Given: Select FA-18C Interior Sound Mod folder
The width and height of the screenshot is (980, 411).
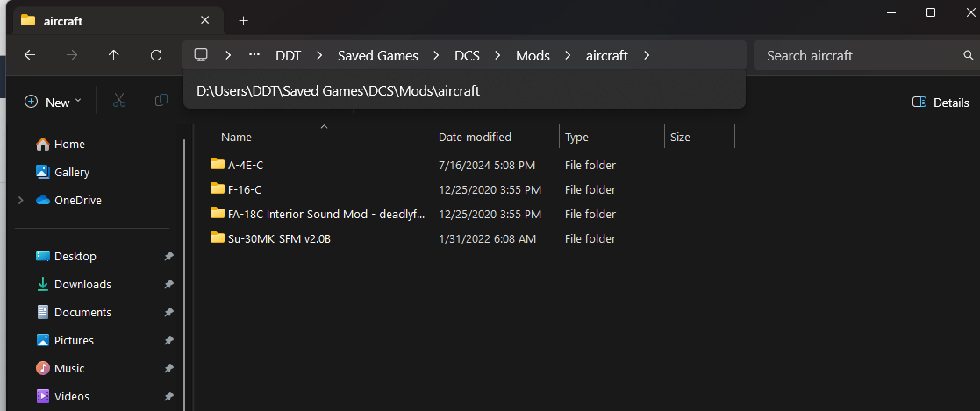Looking at the screenshot, I should point(326,214).
